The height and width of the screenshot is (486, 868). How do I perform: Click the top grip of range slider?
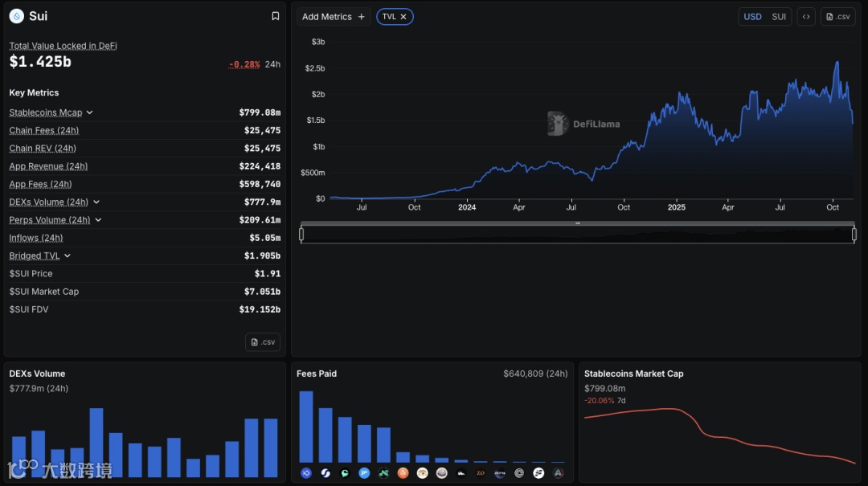click(x=577, y=223)
